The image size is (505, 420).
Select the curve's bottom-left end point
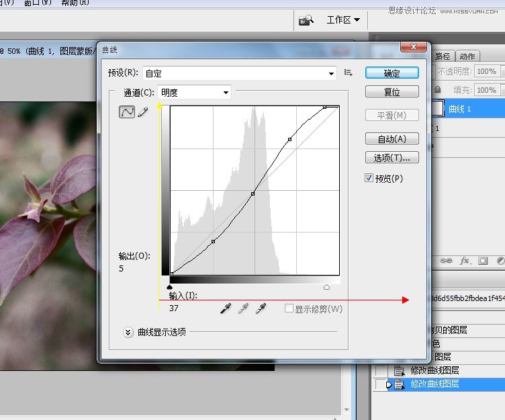[x=172, y=274]
